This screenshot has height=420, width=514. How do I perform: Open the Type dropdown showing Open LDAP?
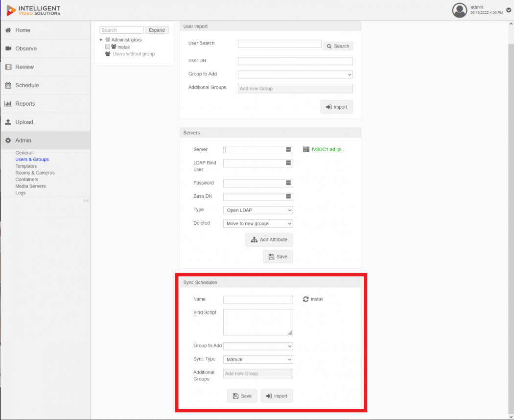tap(258, 210)
